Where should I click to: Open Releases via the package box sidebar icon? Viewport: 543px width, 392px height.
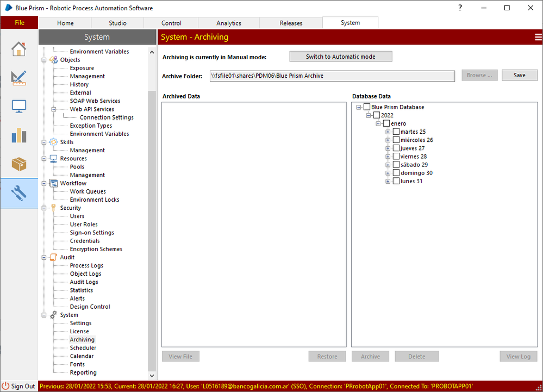(x=18, y=164)
